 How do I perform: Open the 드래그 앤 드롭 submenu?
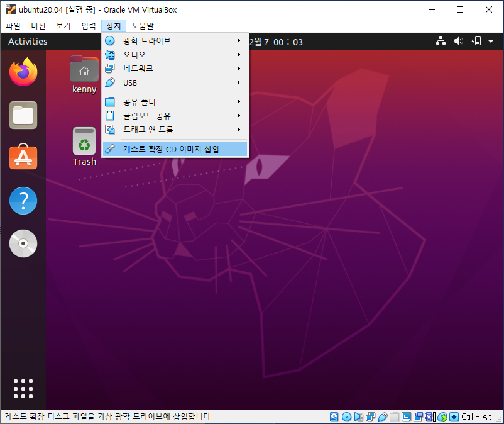coord(175,130)
